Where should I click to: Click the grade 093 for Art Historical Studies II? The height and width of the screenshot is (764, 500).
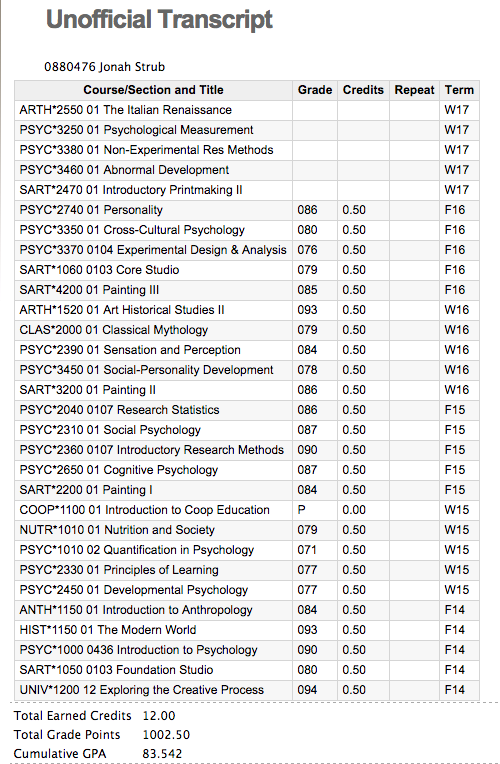click(x=307, y=310)
